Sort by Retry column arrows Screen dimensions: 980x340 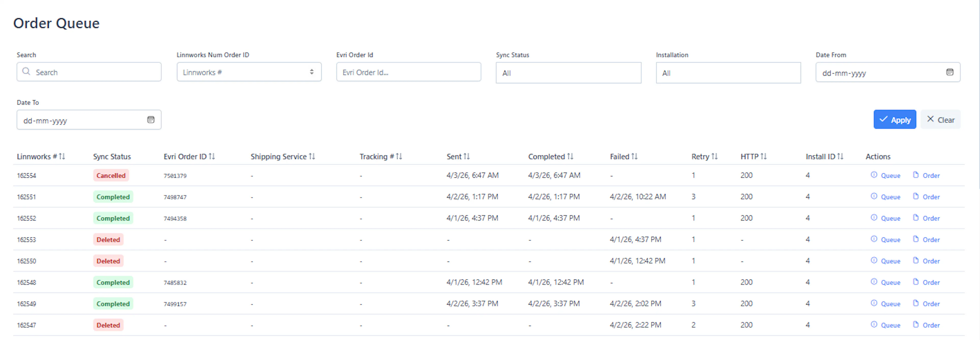pyautogui.click(x=715, y=156)
